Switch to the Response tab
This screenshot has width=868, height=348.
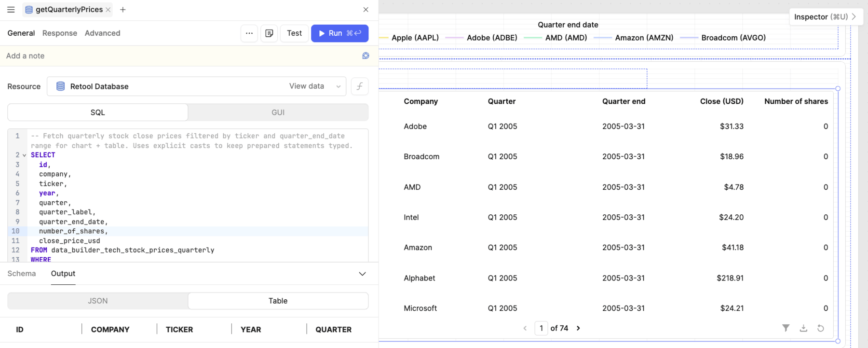click(x=60, y=33)
